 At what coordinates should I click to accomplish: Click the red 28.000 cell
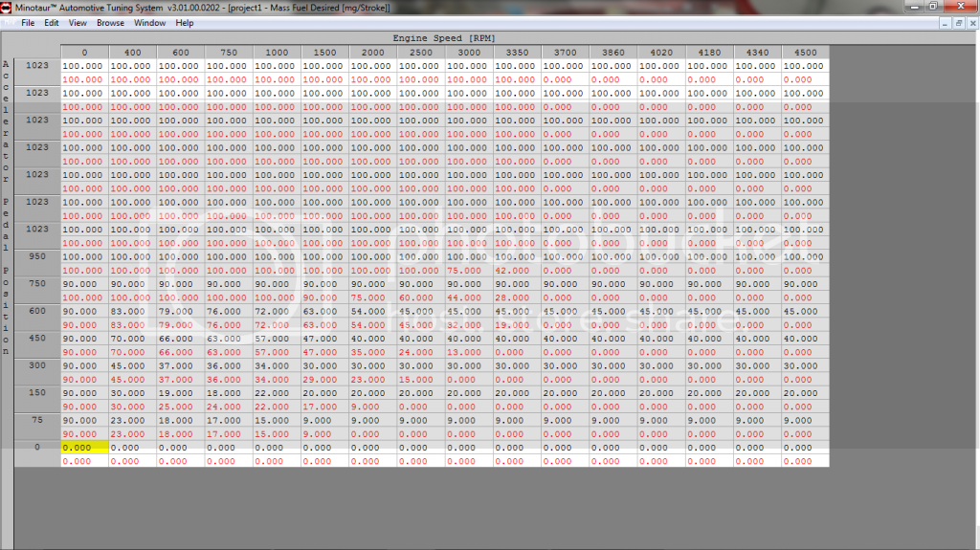pyautogui.click(x=517, y=298)
